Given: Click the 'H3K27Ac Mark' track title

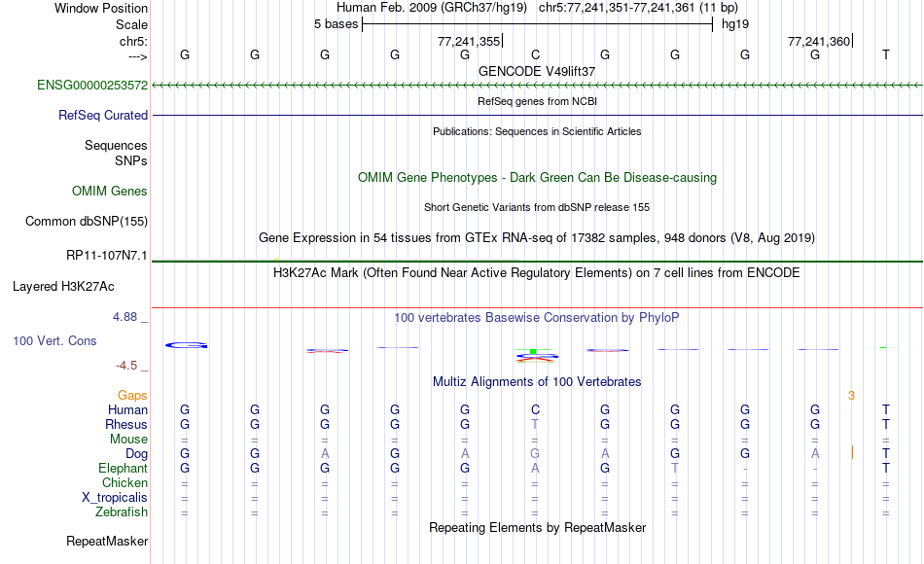Looking at the screenshot, I should [x=536, y=273].
